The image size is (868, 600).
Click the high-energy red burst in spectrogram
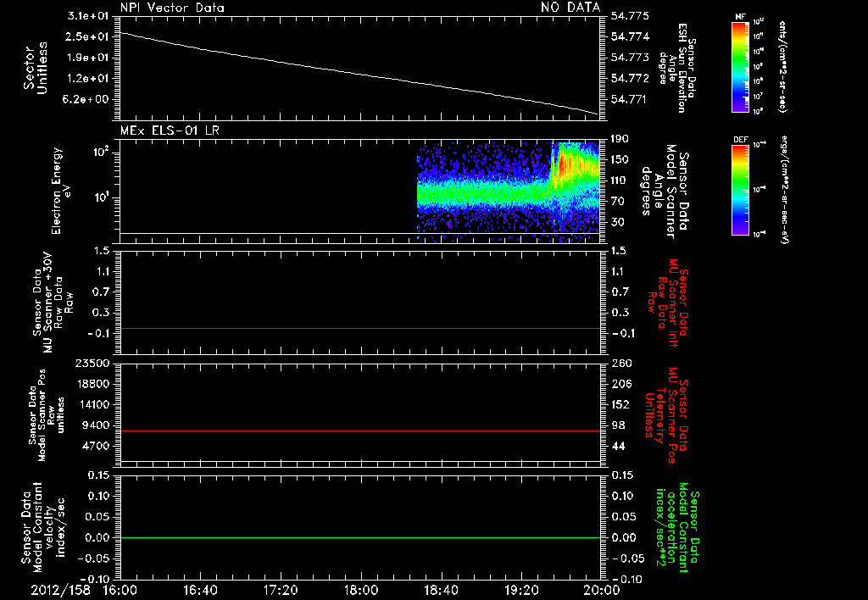click(x=565, y=164)
